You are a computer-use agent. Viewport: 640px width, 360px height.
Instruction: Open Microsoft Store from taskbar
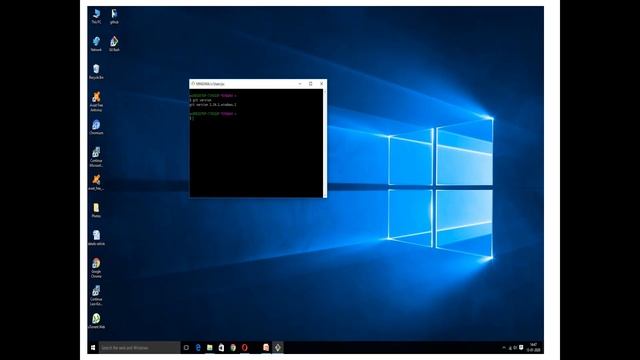coord(221,348)
